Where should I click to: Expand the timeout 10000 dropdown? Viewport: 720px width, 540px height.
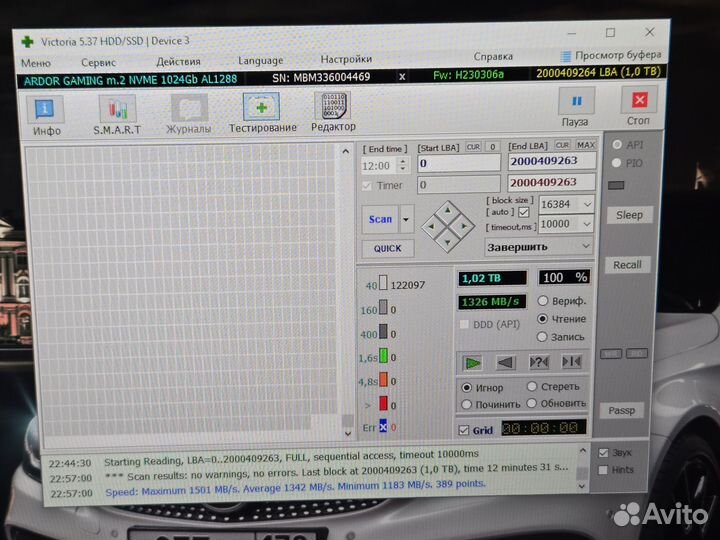pyautogui.click(x=586, y=225)
